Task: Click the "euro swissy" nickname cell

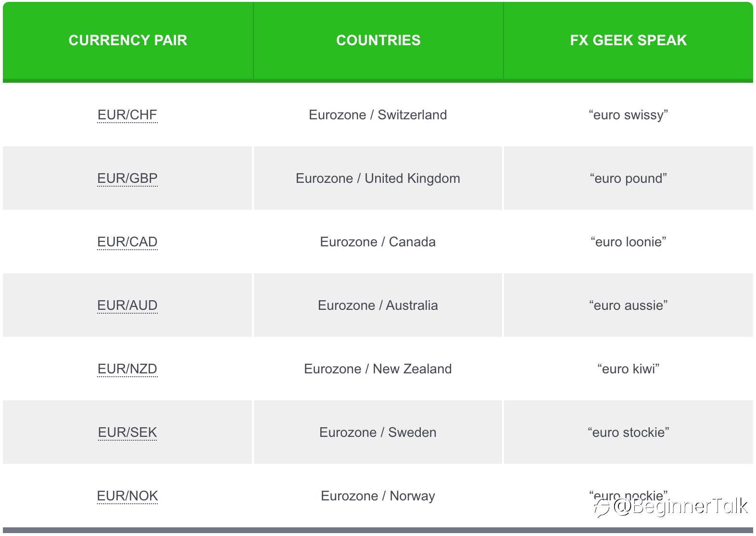Action: tap(629, 115)
